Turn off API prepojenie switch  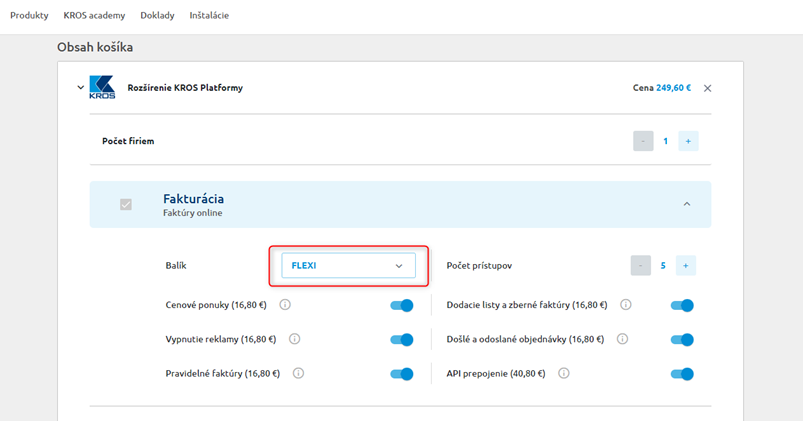tap(682, 374)
